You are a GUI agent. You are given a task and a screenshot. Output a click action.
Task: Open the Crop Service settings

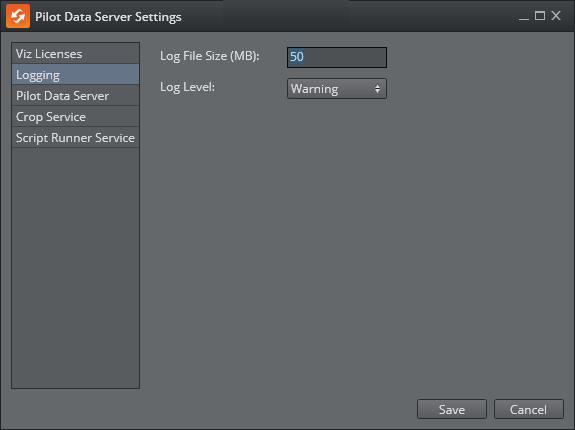pyautogui.click(x=76, y=117)
